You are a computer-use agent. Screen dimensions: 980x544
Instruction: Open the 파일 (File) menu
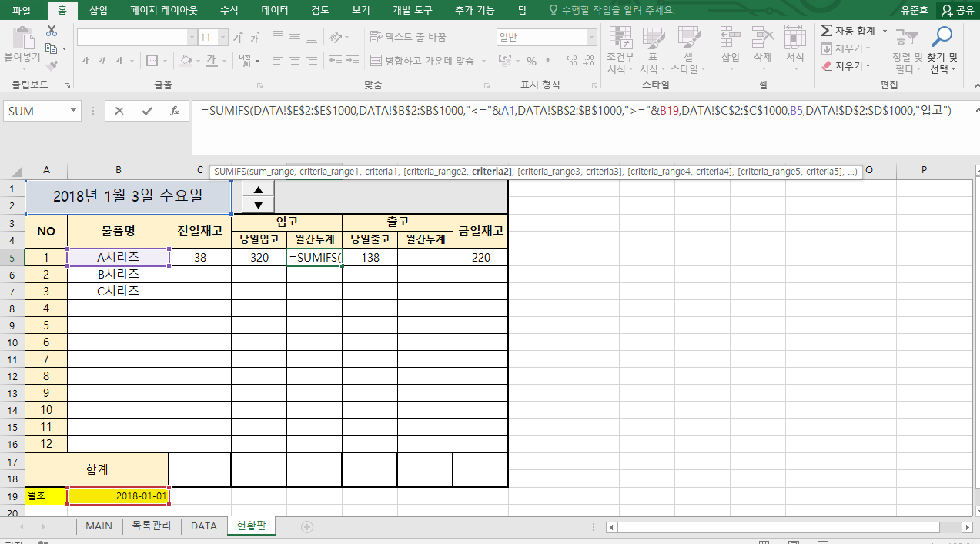[22, 10]
